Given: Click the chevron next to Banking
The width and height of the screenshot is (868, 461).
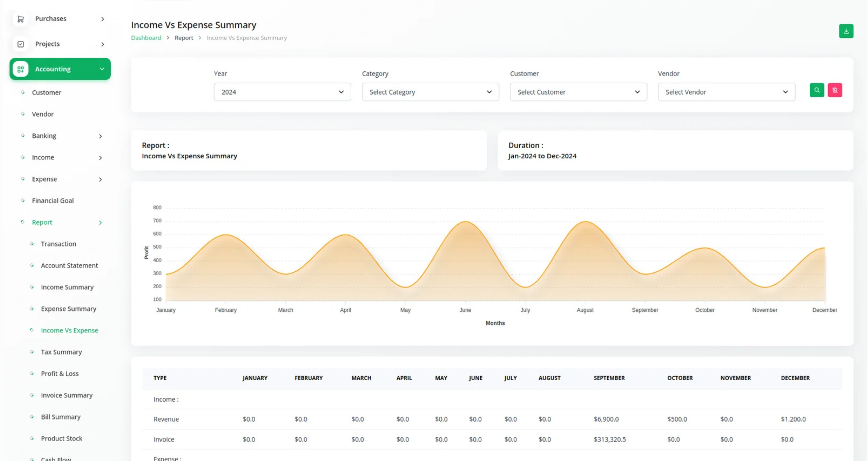Looking at the screenshot, I should coord(100,136).
